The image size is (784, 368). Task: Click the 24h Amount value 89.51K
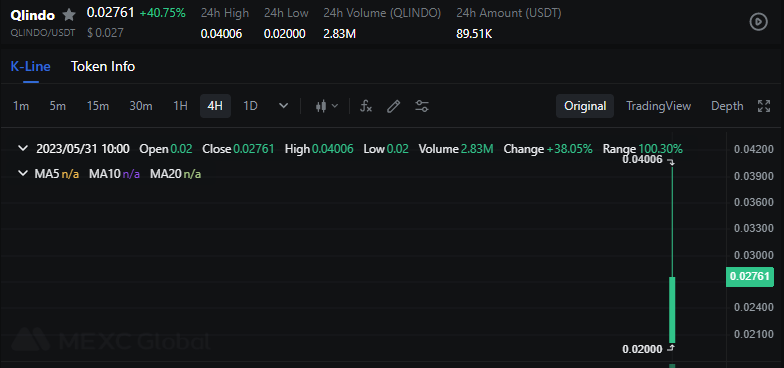[x=474, y=34]
